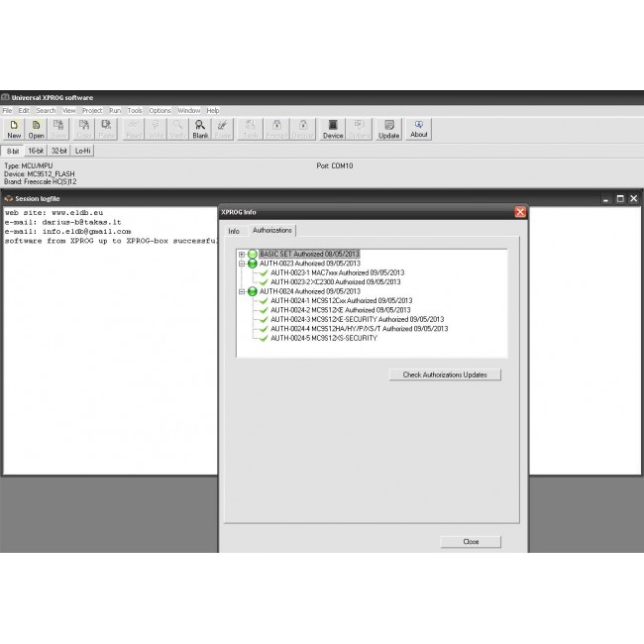
Task: Collapse the AUTH-0024 tree node
Action: pos(242,291)
